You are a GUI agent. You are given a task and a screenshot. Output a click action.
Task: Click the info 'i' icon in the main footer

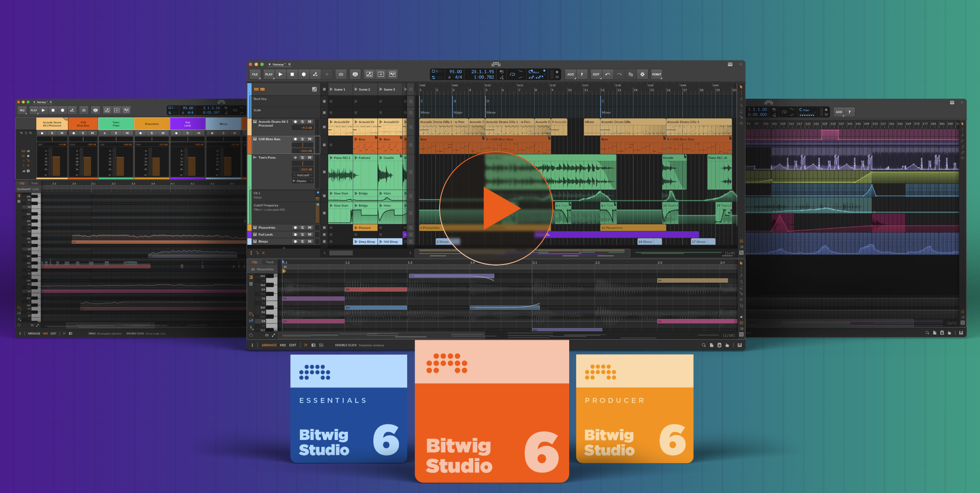click(x=252, y=345)
